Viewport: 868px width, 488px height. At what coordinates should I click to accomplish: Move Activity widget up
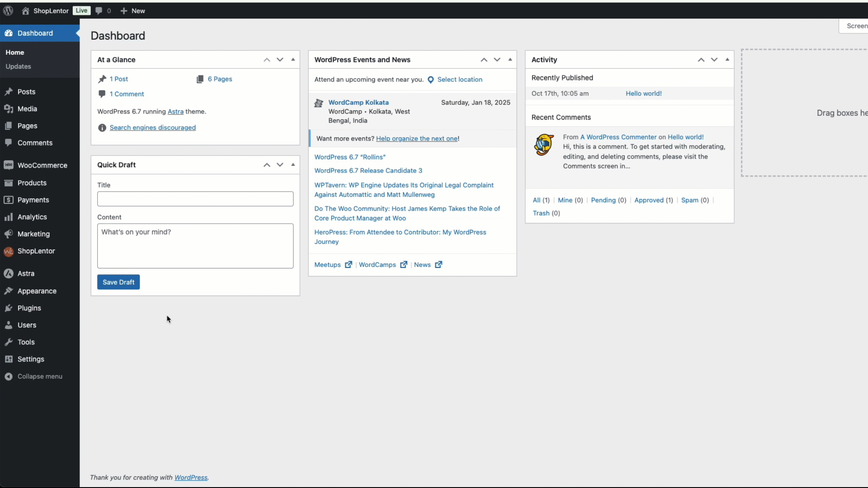click(701, 60)
